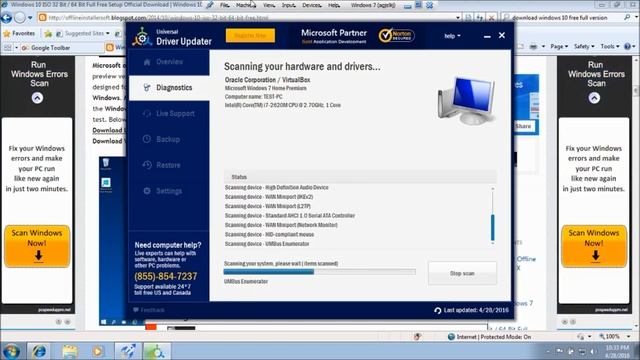This screenshot has width=640, height=360.
Task: Open the Tools menu in Internet Explorer
Action: click(x=610, y=47)
